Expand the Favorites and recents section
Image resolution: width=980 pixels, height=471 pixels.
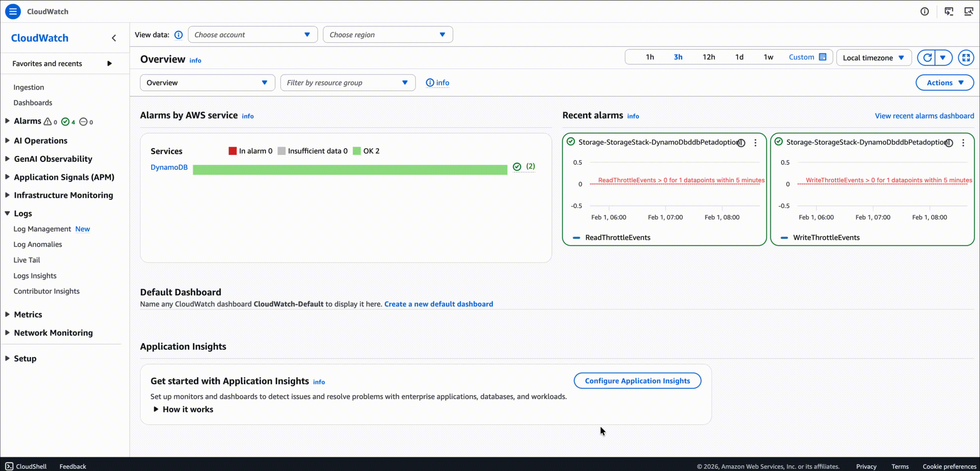(110, 63)
